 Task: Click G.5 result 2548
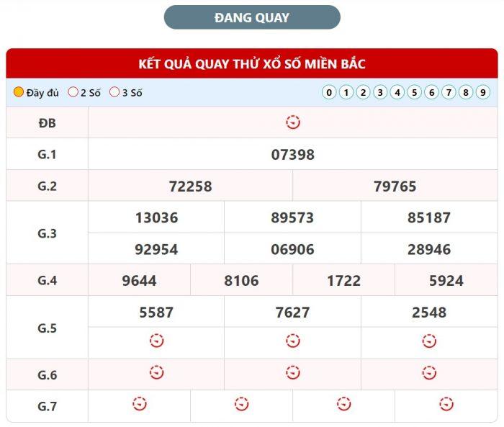click(x=429, y=313)
